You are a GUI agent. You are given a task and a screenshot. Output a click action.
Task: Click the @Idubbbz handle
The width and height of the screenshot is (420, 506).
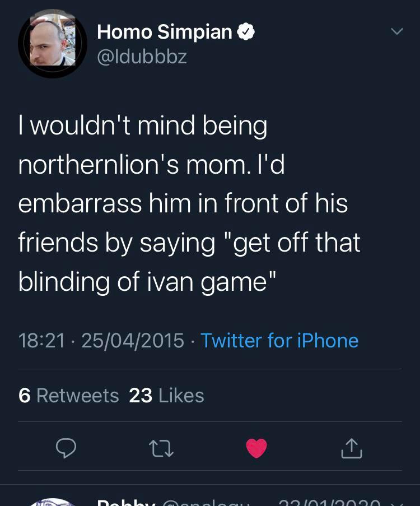pos(142,57)
